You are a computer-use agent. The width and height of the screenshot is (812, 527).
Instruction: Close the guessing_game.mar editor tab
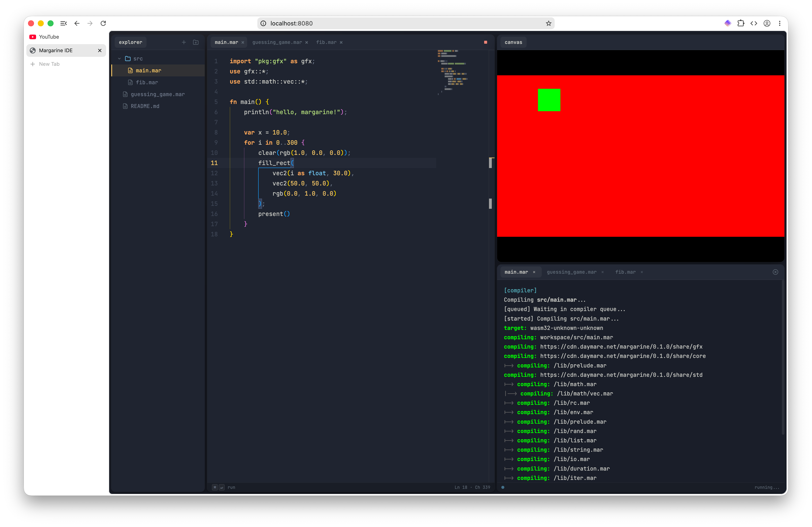(307, 43)
